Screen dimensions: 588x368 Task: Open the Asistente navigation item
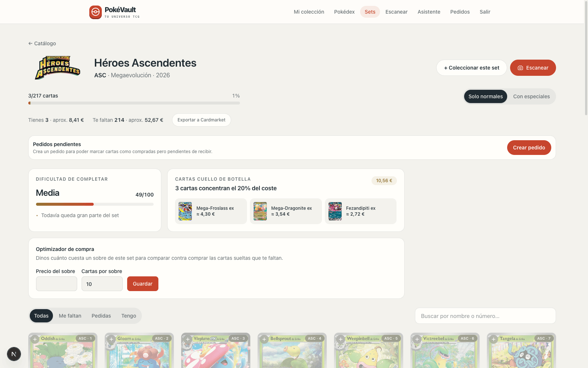pyautogui.click(x=429, y=12)
